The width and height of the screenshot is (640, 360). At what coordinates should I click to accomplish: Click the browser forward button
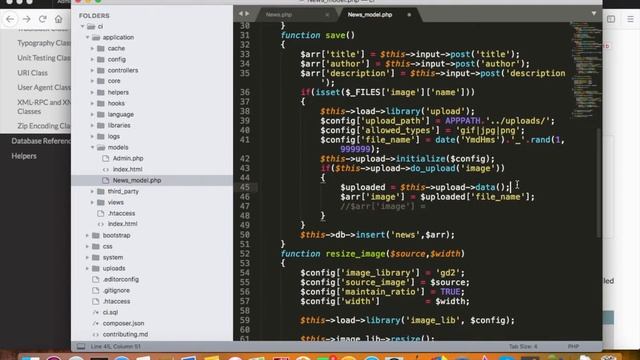pos(27,19)
